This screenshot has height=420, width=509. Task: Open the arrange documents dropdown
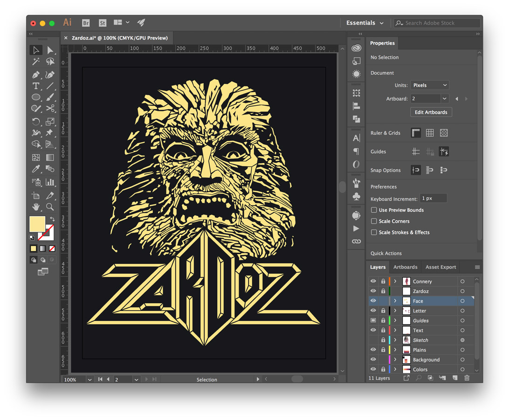pos(122,22)
